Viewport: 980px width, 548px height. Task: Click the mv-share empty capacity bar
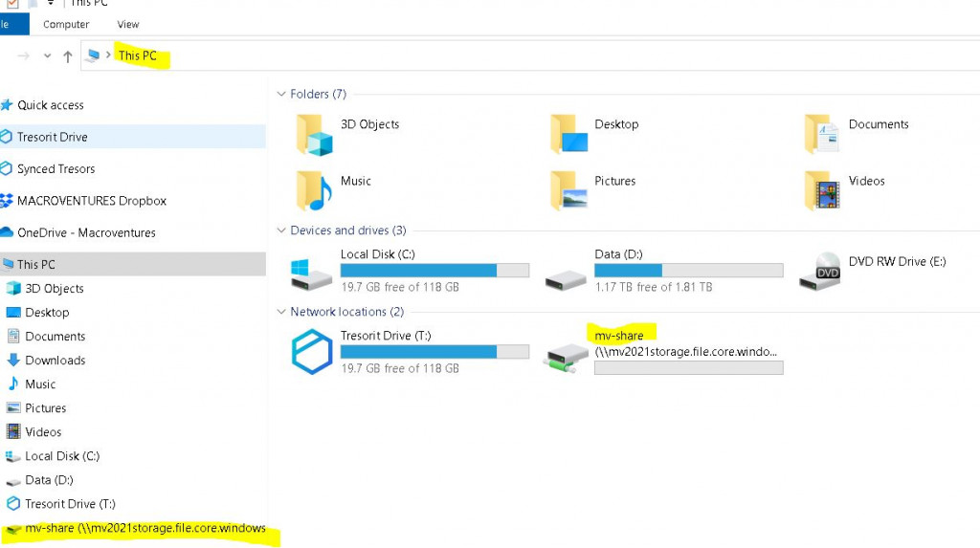(x=689, y=368)
